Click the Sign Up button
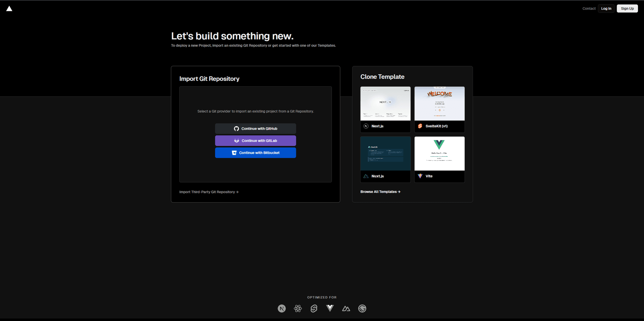644x321 pixels. [627, 8]
